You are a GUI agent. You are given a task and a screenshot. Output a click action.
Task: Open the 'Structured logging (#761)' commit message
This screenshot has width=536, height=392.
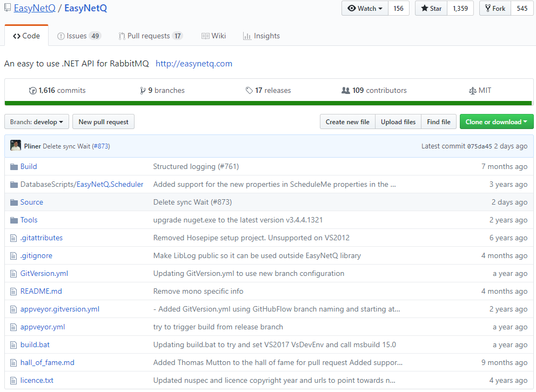tap(196, 167)
